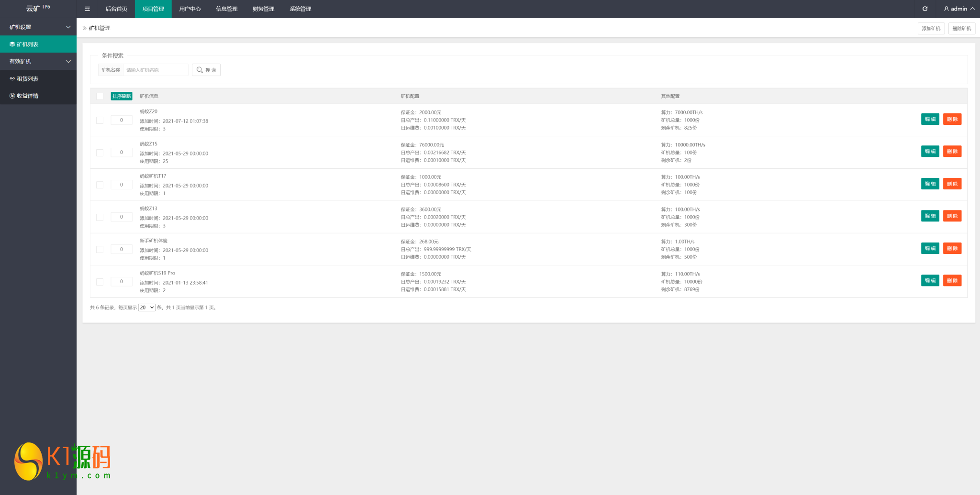Collapse the 矿机设置 sidebar group
Viewport: 980px width, 495px height.
pos(38,27)
